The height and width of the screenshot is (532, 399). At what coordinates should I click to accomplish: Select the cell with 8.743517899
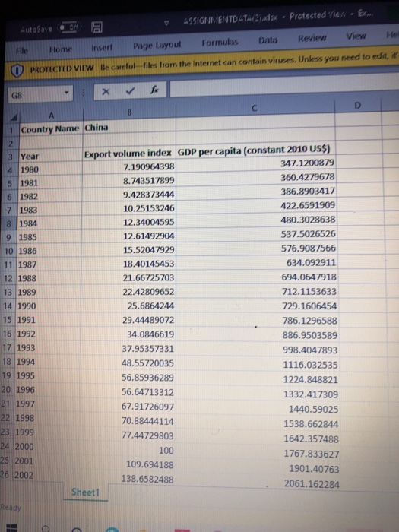(x=129, y=181)
